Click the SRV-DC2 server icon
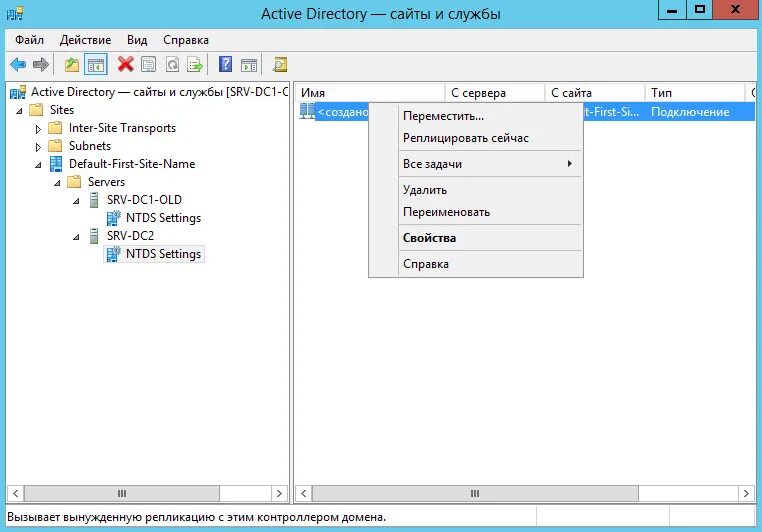Image resolution: width=762 pixels, height=532 pixels. [x=94, y=236]
